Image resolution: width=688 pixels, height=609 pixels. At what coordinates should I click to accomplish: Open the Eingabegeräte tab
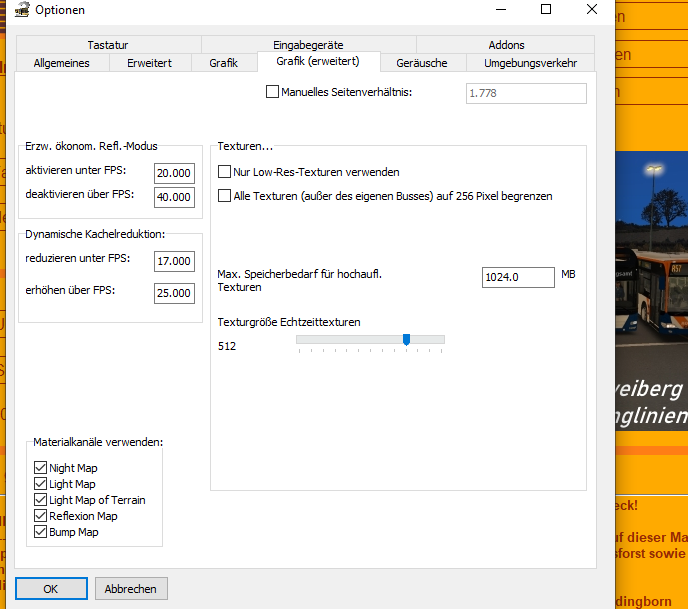pos(308,45)
